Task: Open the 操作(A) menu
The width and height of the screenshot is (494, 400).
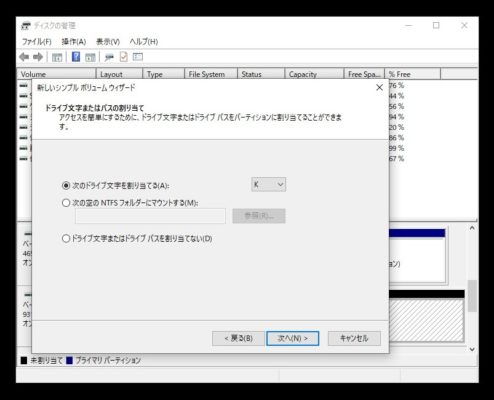Action: tap(74, 42)
